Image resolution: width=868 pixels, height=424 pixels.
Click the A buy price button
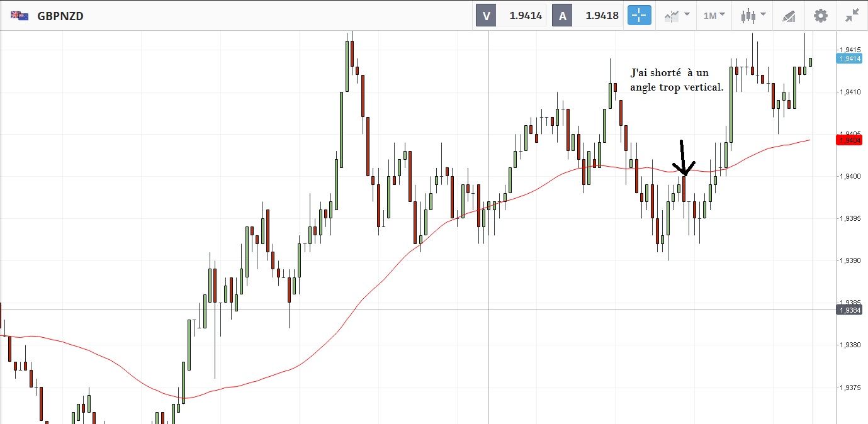(x=562, y=16)
